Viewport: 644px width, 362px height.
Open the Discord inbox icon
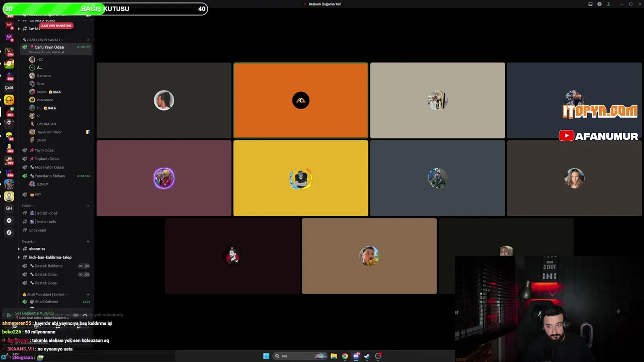tap(590, 4)
